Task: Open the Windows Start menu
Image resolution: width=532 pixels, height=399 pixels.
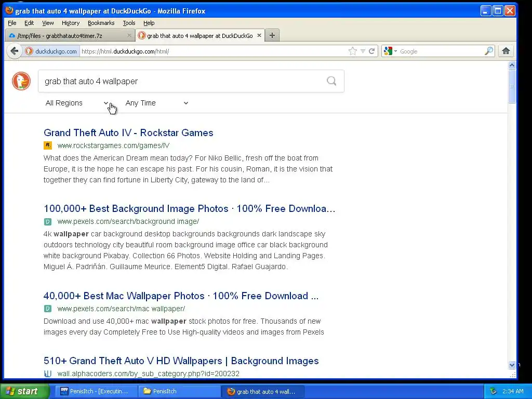Action: (24, 391)
